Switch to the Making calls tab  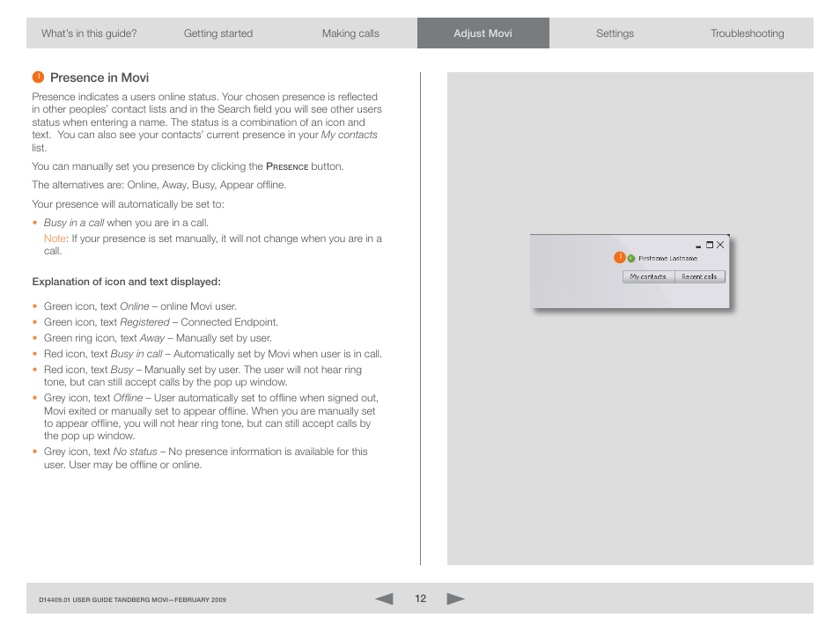(x=351, y=33)
